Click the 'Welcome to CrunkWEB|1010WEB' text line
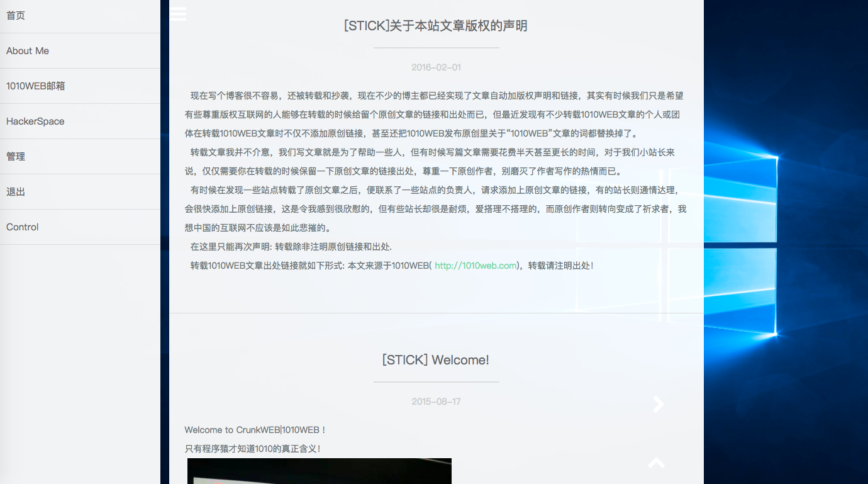This screenshot has height=484, width=868. pos(255,430)
